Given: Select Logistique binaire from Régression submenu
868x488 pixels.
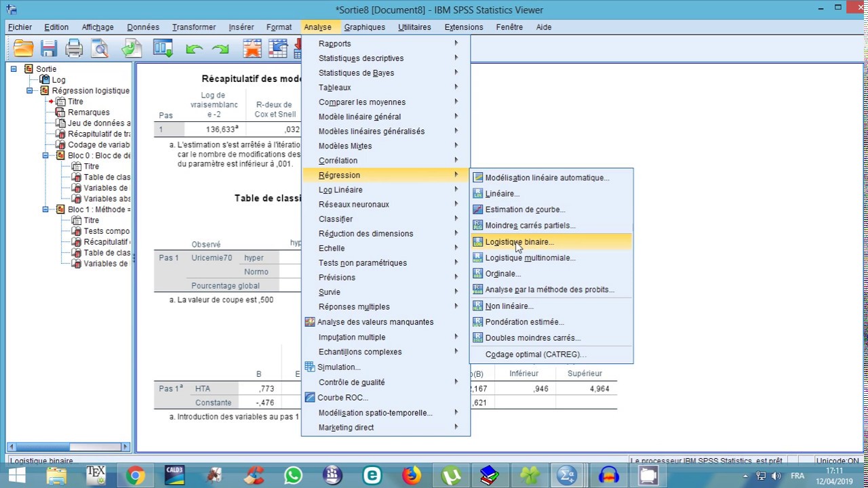Looking at the screenshot, I should 551,242.
